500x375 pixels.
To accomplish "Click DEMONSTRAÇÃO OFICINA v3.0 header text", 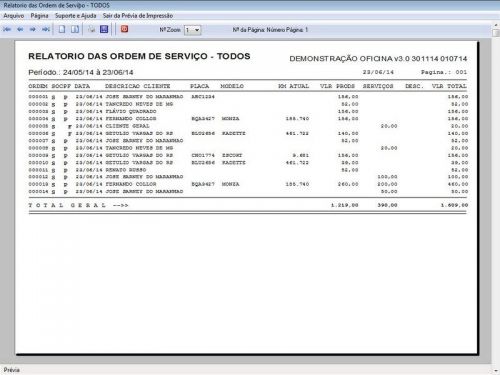I will tap(378, 59).
